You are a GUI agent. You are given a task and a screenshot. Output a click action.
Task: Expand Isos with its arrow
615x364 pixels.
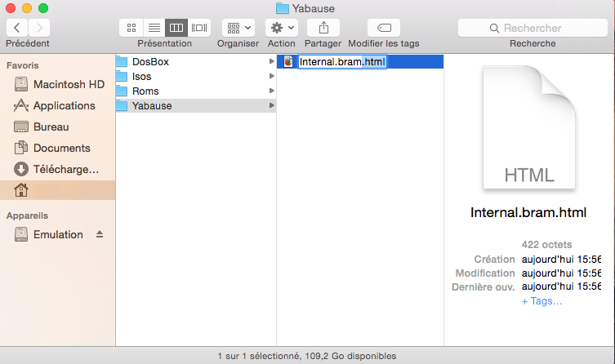pos(271,76)
